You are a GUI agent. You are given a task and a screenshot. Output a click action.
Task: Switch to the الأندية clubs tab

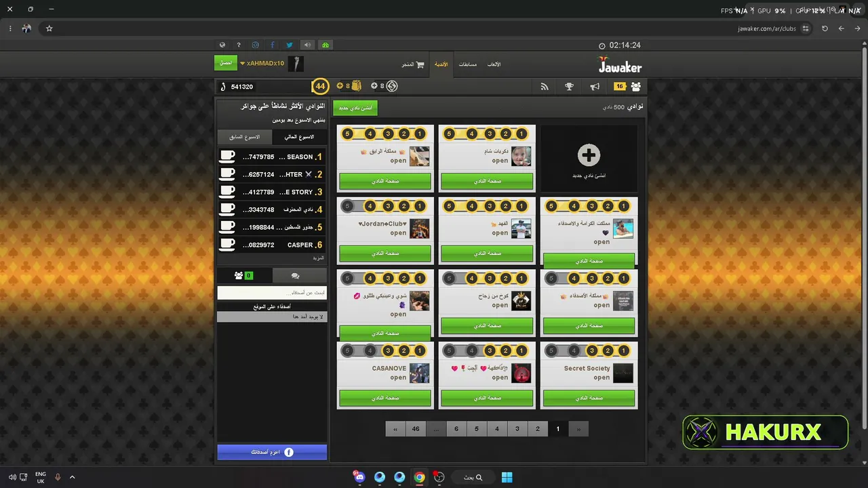coord(441,64)
